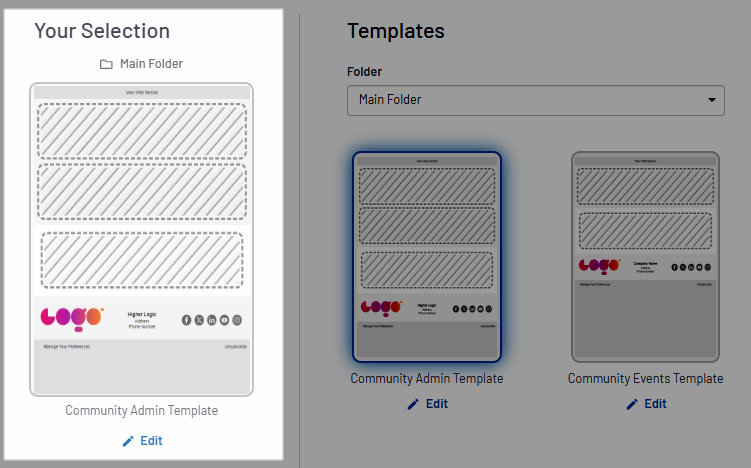Click the Community Events Template name label
This screenshot has height=468, width=751.
[x=645, y=379]
